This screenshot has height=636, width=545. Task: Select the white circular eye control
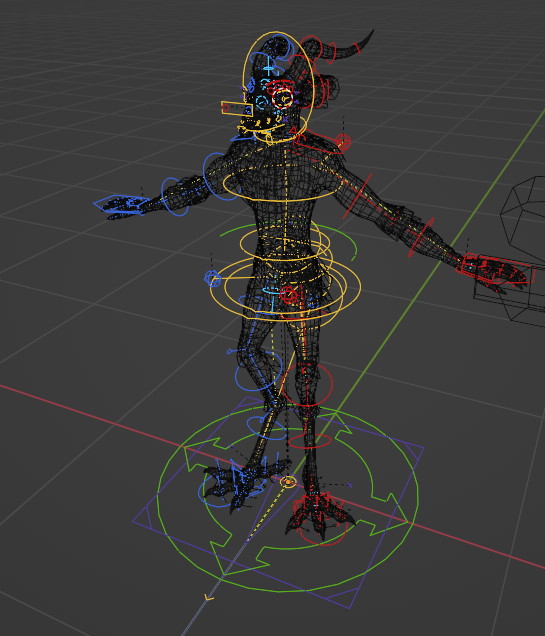click(x=283, y=99)
